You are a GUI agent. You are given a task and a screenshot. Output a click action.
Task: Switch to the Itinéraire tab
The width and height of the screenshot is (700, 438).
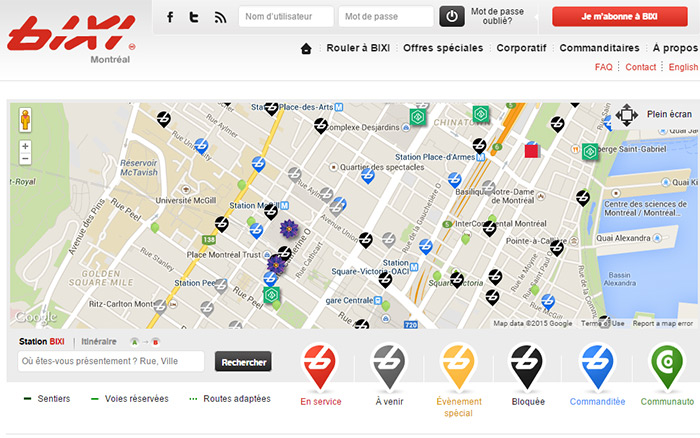(x=99, y=342)
